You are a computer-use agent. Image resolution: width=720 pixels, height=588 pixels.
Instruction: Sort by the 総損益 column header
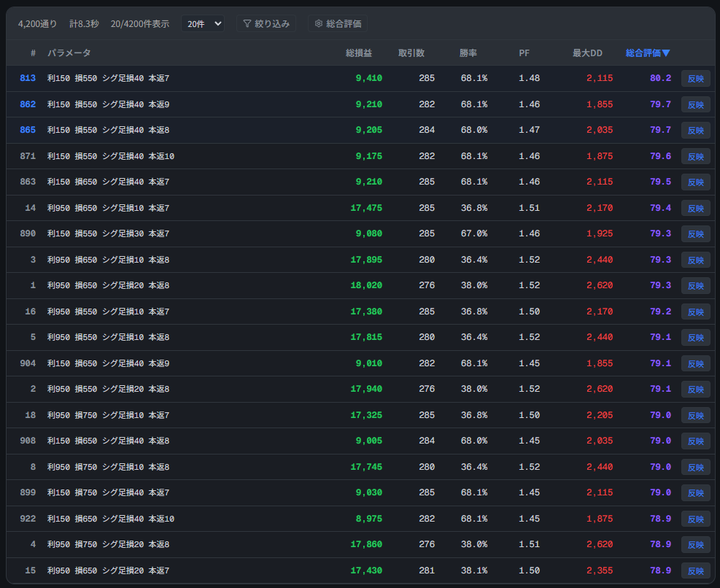pos(359,53)
